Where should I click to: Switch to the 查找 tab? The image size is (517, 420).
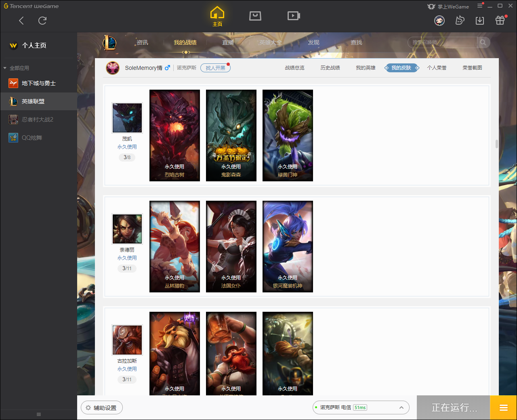click(356, 42)
